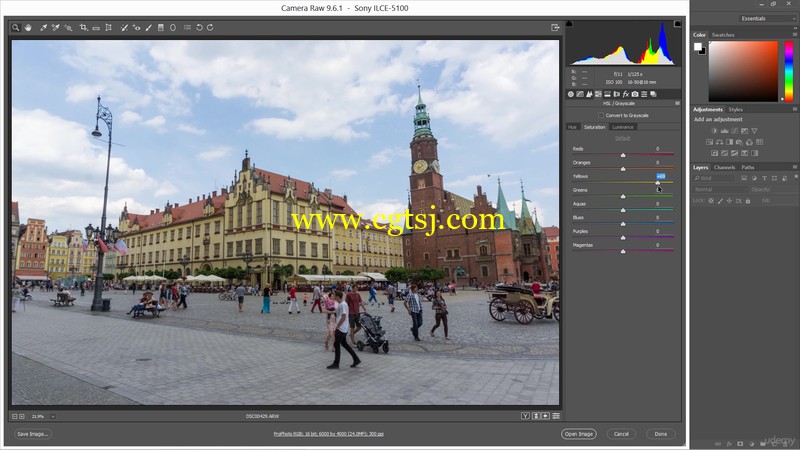Open the Essentials workspace dropdown
Screen dimensions: 800x450
pyautogui.click(x=767, y=18)
